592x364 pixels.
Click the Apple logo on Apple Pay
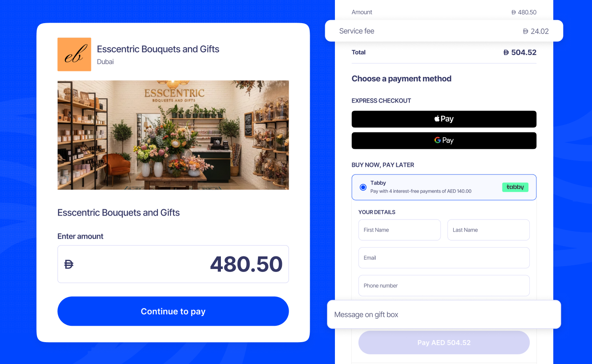point(437,119)
